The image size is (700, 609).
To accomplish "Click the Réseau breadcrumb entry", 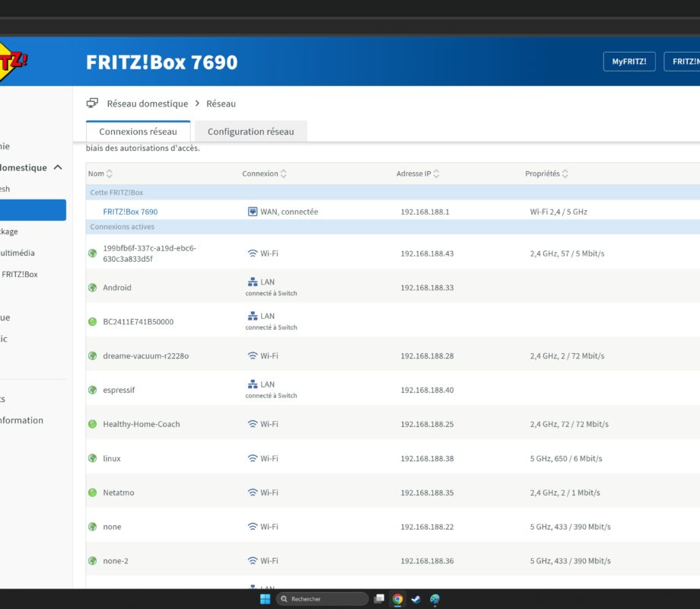I will 221,104.
